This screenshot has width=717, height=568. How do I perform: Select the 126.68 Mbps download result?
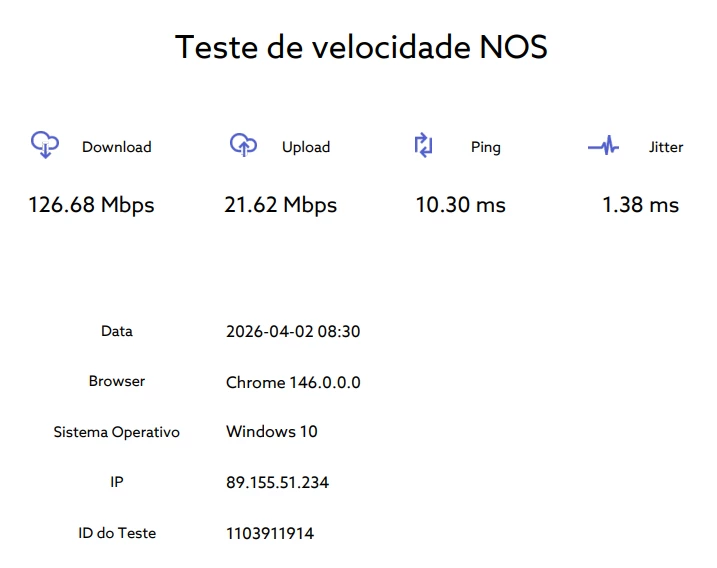click(91, 205)
